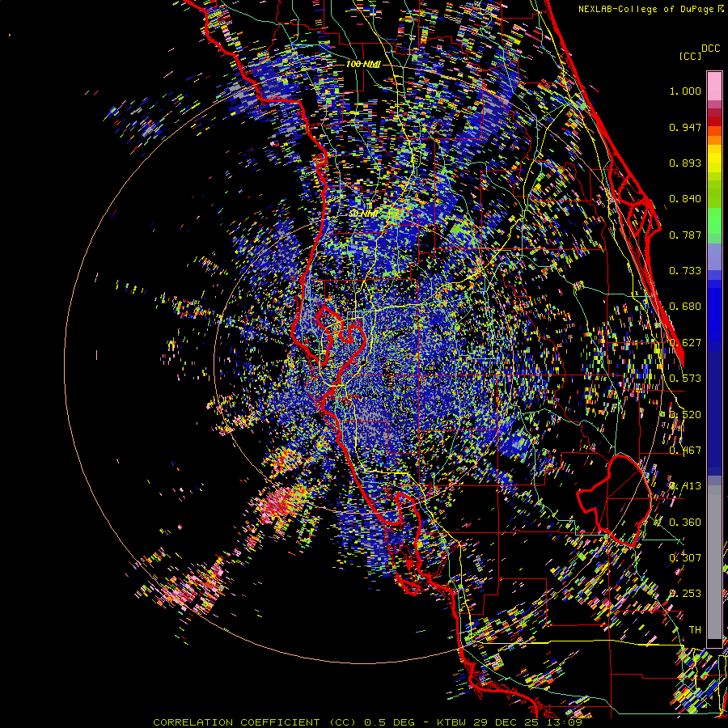Pick the light pink top segment of color bar
This screenshot has width=728, height=728.
coord(714,86)
